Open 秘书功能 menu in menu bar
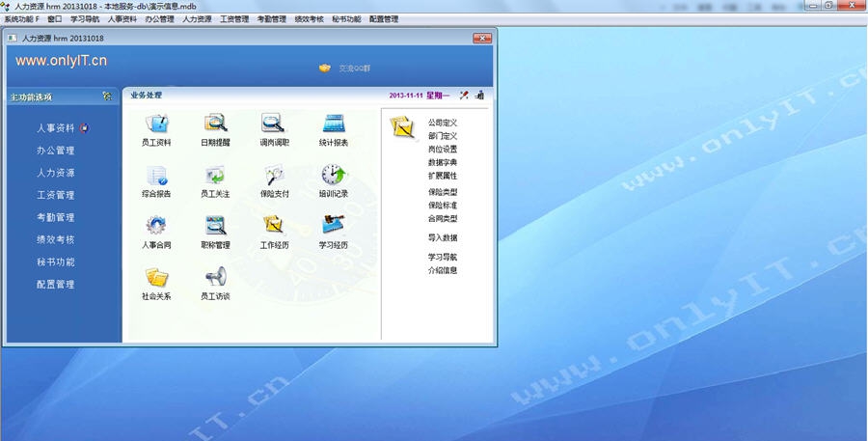Image resolution: width=868 pixels, height=441 pixels. click(x=346, y=19)
